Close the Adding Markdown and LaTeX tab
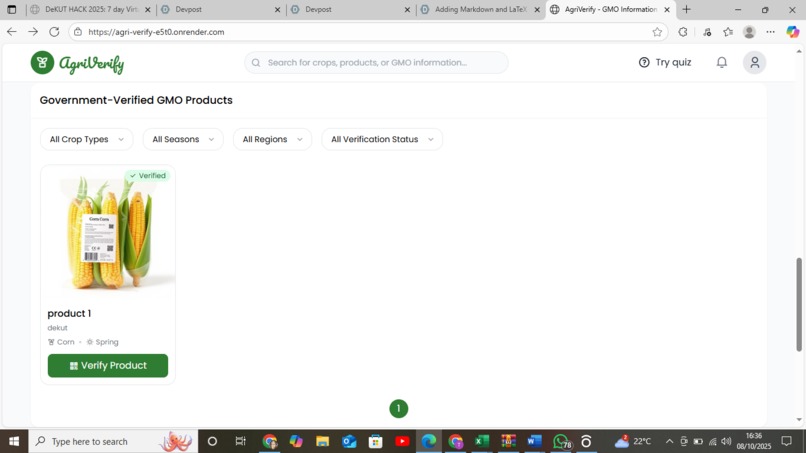 [x=537, y=10]
